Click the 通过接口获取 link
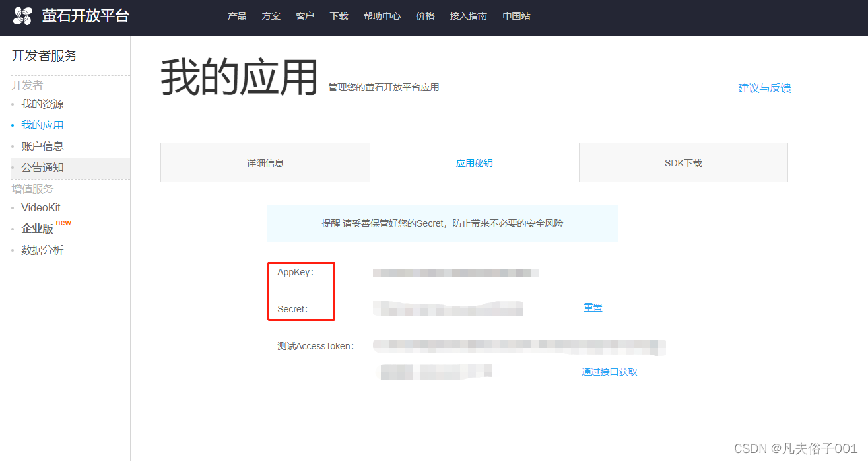This screenshot has height=461, width=868. point(609,372)
